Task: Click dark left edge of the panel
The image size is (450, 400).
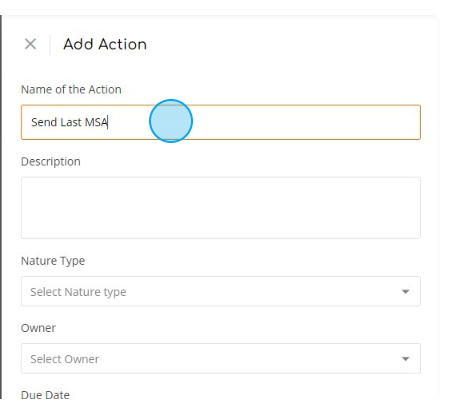Action: point(1,207)
